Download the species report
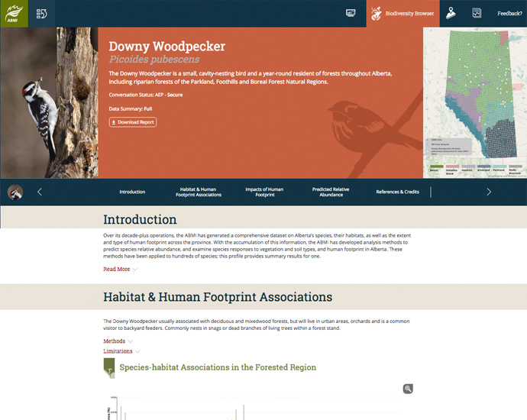 (x=133, y=122)
